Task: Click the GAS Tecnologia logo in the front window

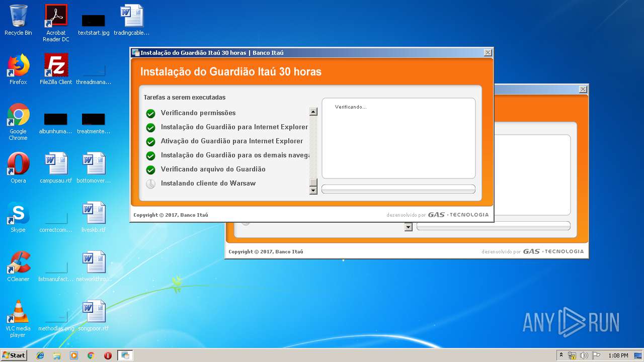Action: click(x=458, y=215)
